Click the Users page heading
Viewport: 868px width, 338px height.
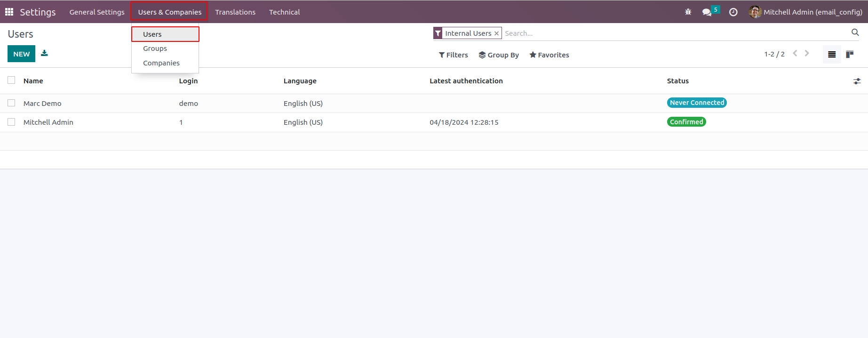21,34
